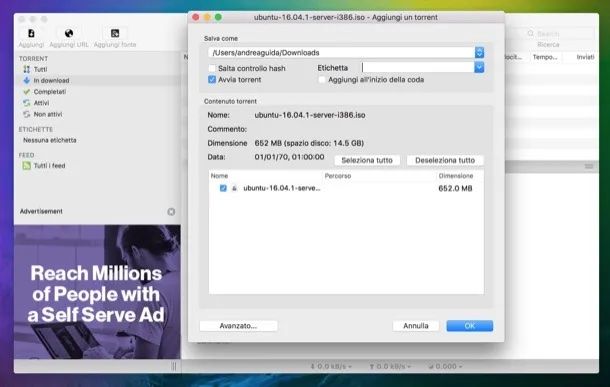Click the 652 MB dimensione value text
610x387 pixels.
[309, 143]
